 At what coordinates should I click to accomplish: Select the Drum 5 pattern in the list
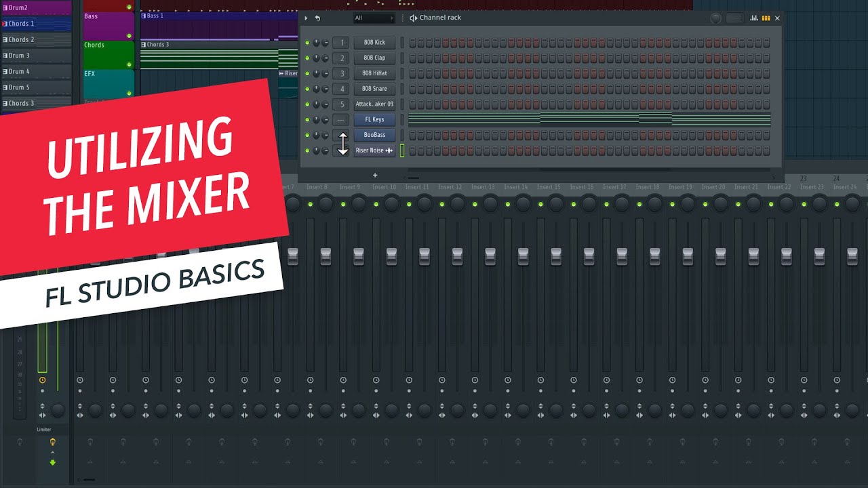click(x=37, y=87)
